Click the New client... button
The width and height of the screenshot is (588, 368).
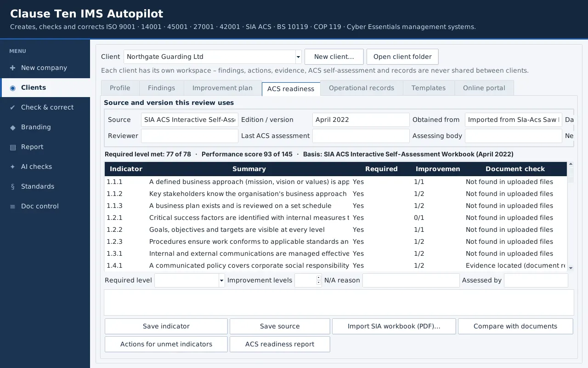334,57
